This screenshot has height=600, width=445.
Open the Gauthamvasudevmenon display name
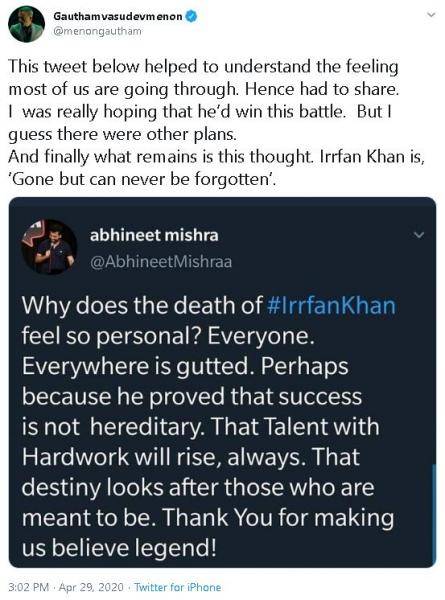point(118,17)
